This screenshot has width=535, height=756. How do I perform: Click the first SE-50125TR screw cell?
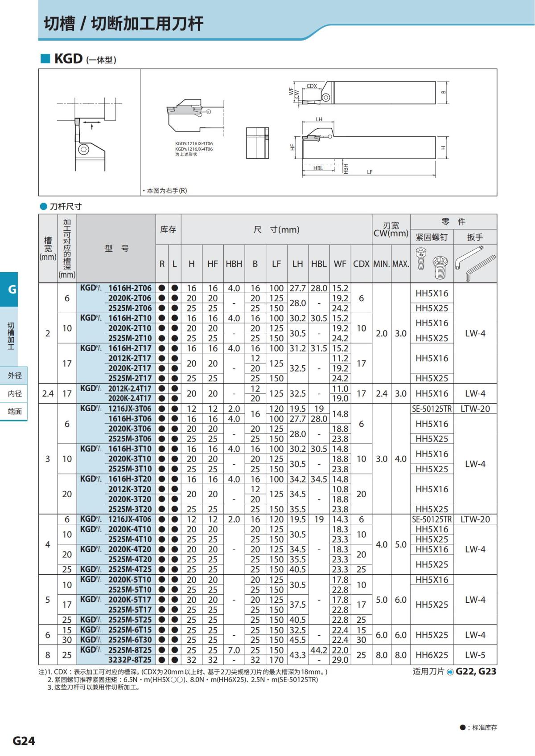pos(432,409)
